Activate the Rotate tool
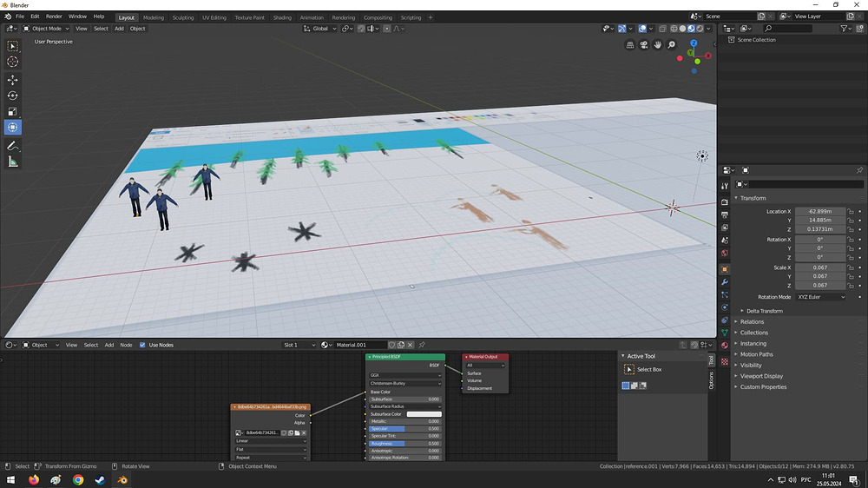The height and width of the screenshot is (488, 868). pyautogui.click(x=13, y=96)
